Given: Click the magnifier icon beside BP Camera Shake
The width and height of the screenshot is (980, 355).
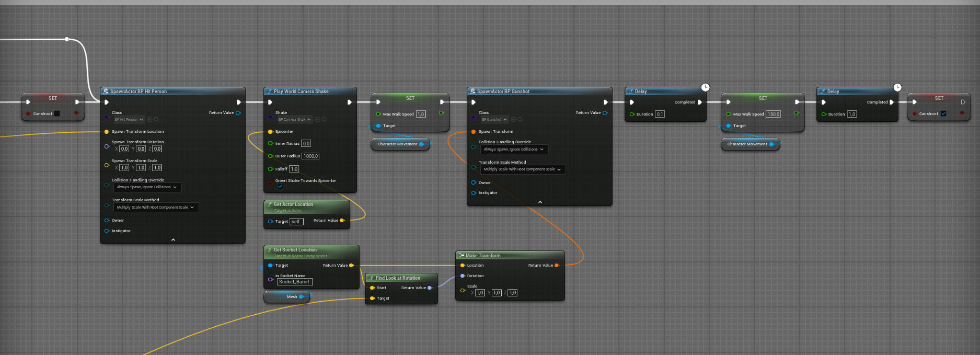Looking at the screenshot, I should [324, 120].
